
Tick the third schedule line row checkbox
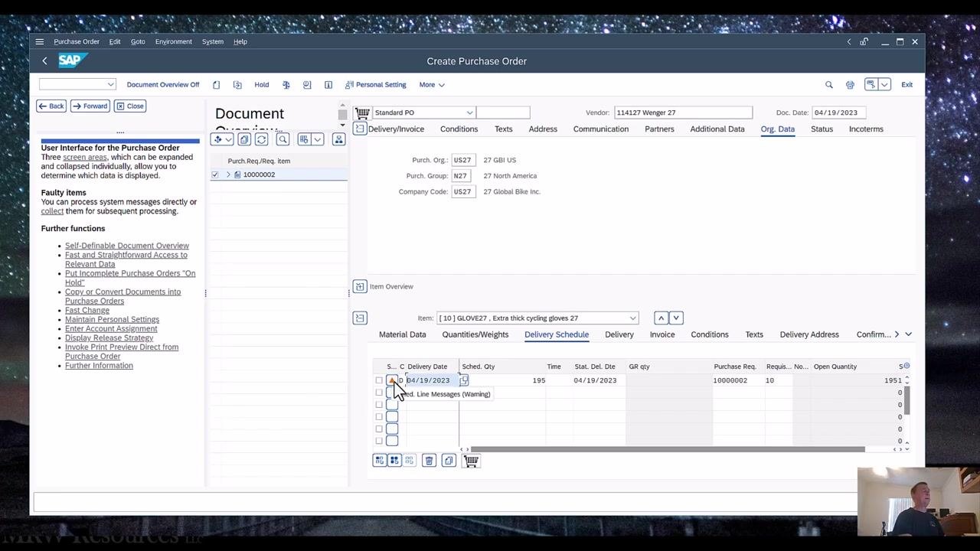(x=379, y=405)
